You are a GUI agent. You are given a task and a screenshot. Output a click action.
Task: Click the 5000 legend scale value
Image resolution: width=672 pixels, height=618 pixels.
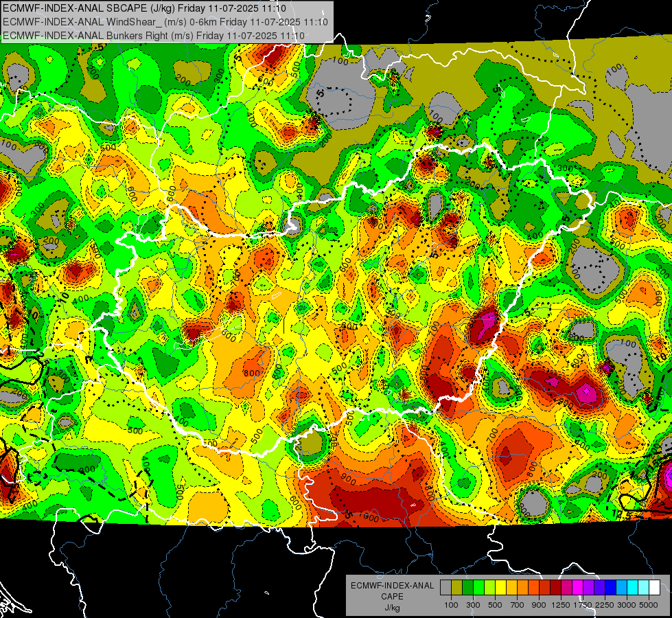649,605
